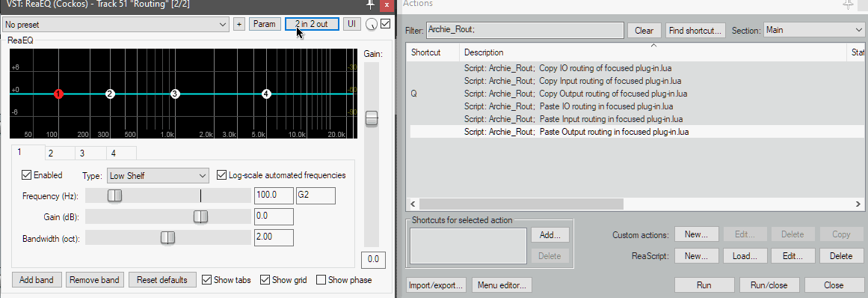Click the 100.0 frequency value field
The image size is (868, 298).
274,195
